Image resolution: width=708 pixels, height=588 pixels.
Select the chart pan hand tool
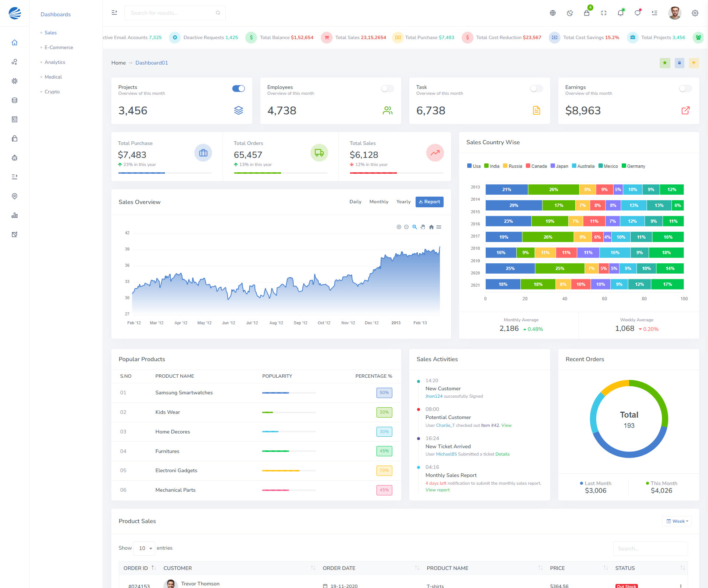[423, 227]
